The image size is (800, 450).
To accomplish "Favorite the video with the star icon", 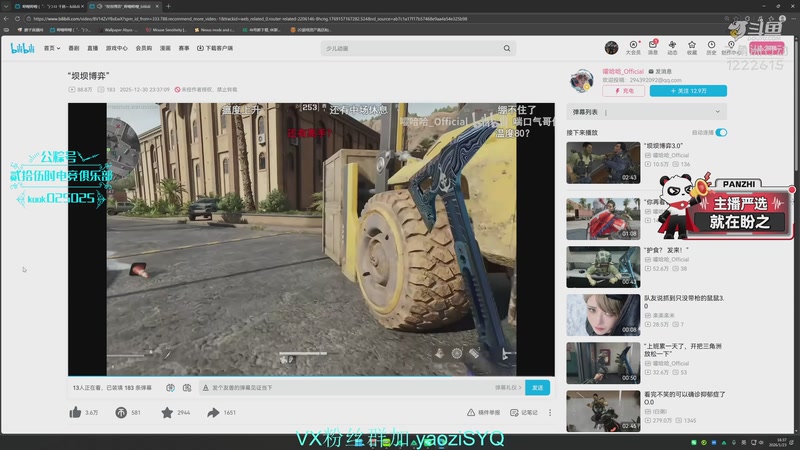I will 167,412.
